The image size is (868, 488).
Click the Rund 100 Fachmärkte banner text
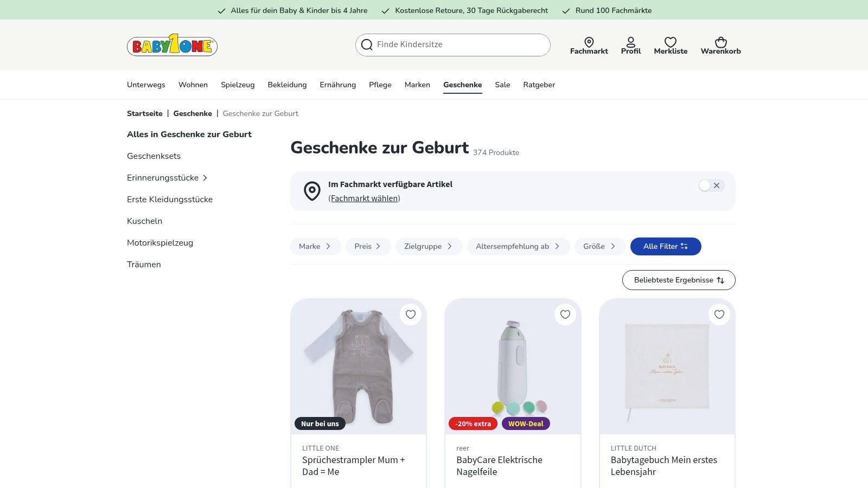614,10
